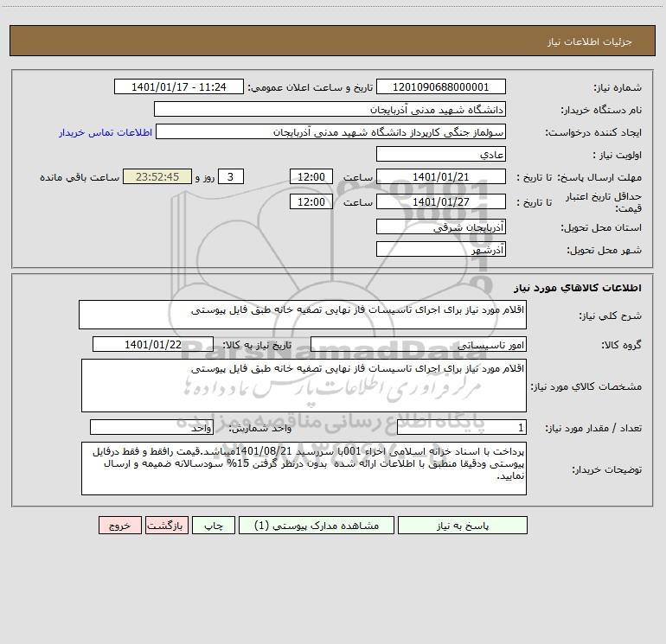Click delivery province field 'آذربایجان شرقی'
Viewport: 666px width, 644px height.
pos(441,226)
